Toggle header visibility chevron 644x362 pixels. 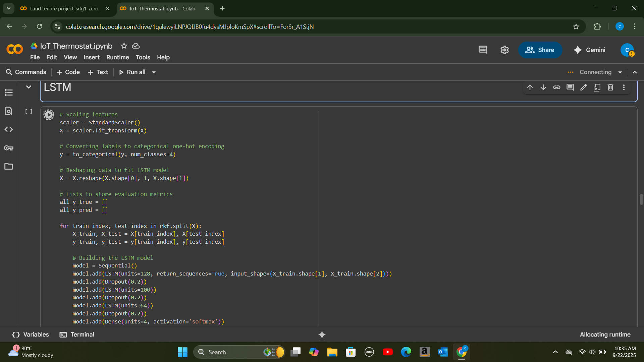click(635, 72)
